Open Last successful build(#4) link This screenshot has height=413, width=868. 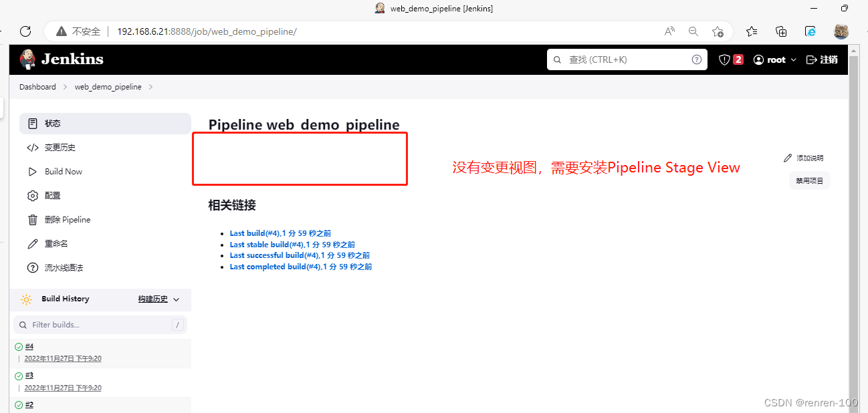pyautogui.click(x=300, y=255)
